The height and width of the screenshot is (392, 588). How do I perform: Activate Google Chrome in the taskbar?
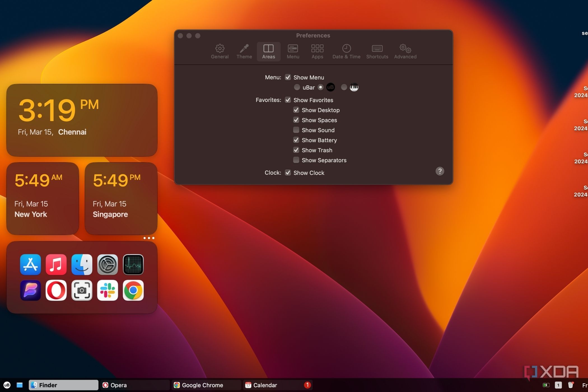206,385
